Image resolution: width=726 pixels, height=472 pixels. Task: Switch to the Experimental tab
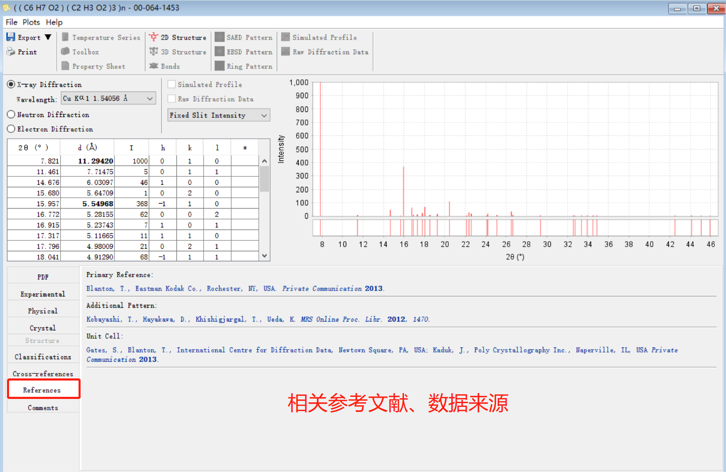tap(42, 294)
